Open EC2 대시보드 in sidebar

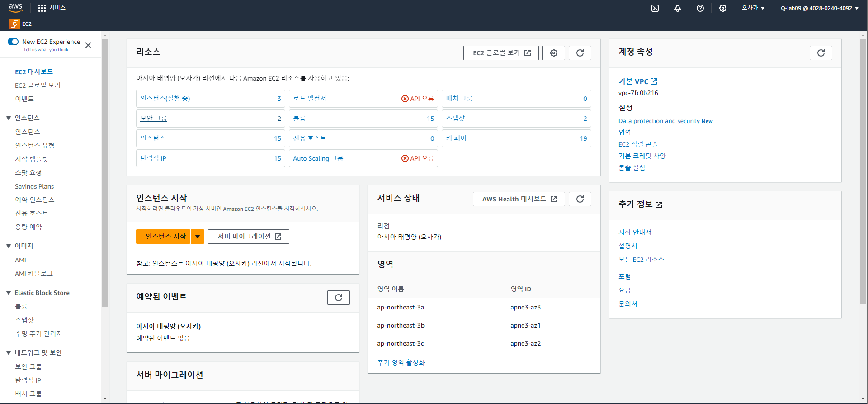(34, 72)
